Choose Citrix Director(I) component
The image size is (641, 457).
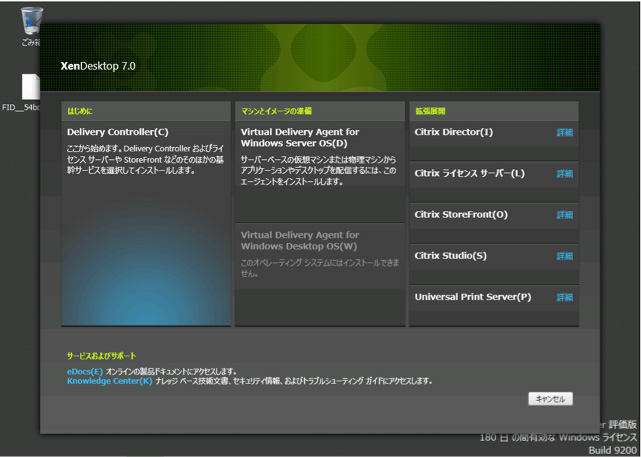point(454,132)
